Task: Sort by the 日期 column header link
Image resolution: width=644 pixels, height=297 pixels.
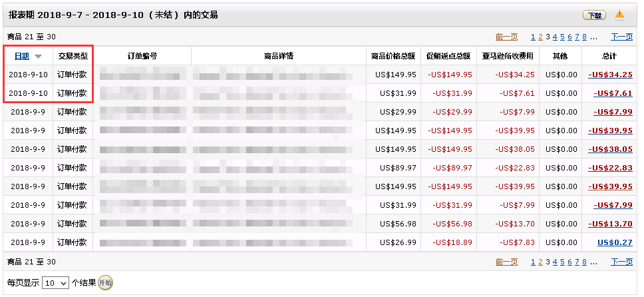Action: pyautogui.click(x=22, y=56)
